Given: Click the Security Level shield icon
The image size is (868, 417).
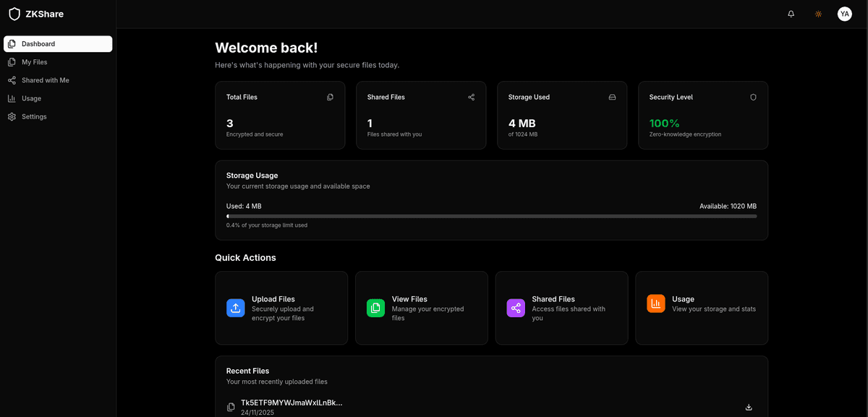Looking at the screenshot, I should (x=753, y=97).
